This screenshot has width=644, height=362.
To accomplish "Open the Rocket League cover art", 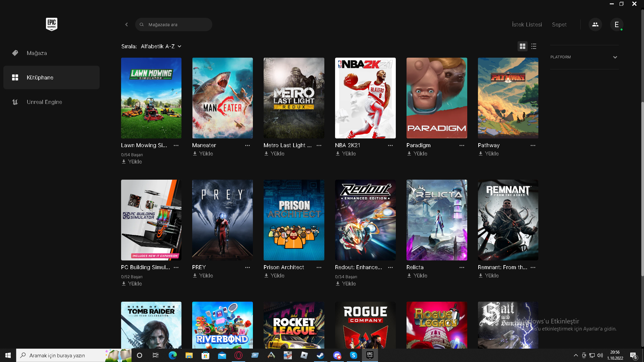I will click(294, 325).
